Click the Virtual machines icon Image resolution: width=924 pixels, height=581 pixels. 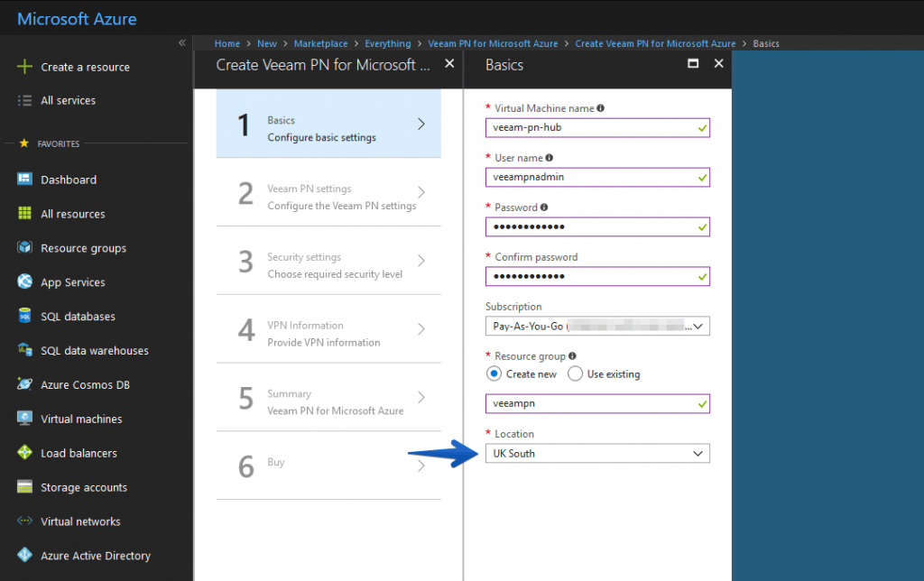click(x=24, y=419)
